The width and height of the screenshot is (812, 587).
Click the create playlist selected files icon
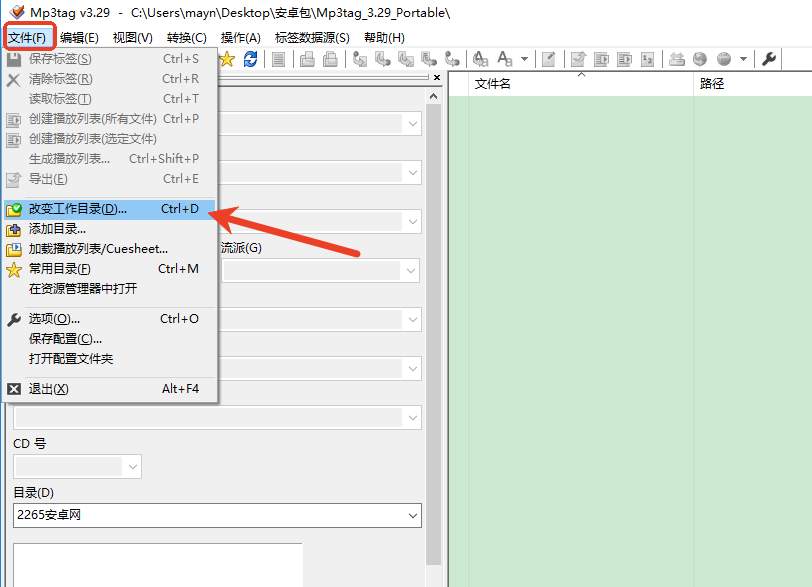[625, 60]
